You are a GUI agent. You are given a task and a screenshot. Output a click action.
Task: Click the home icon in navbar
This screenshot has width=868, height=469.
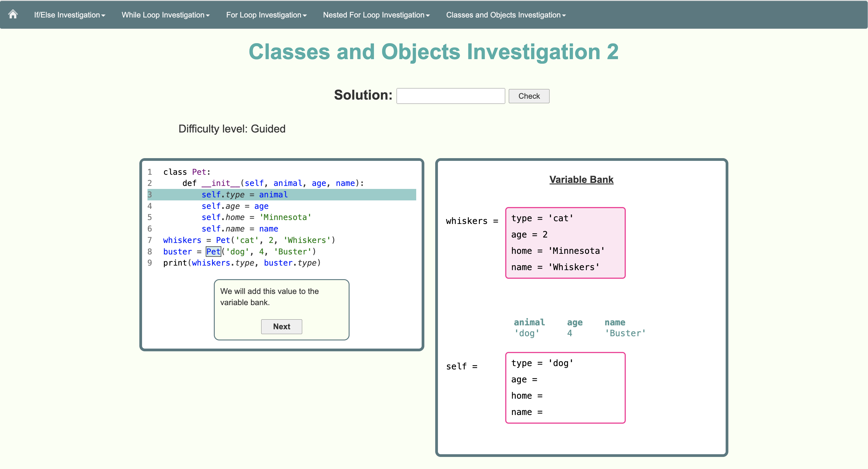pos(13,14)
